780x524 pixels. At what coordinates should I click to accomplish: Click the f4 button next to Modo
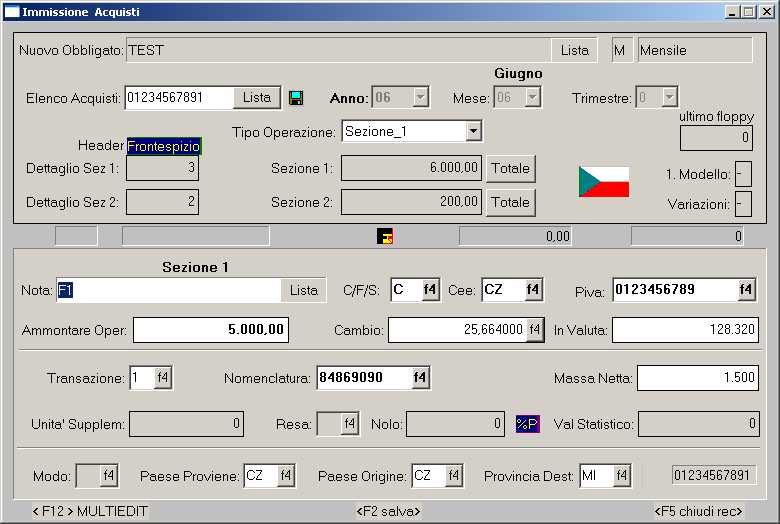(108, 476)
